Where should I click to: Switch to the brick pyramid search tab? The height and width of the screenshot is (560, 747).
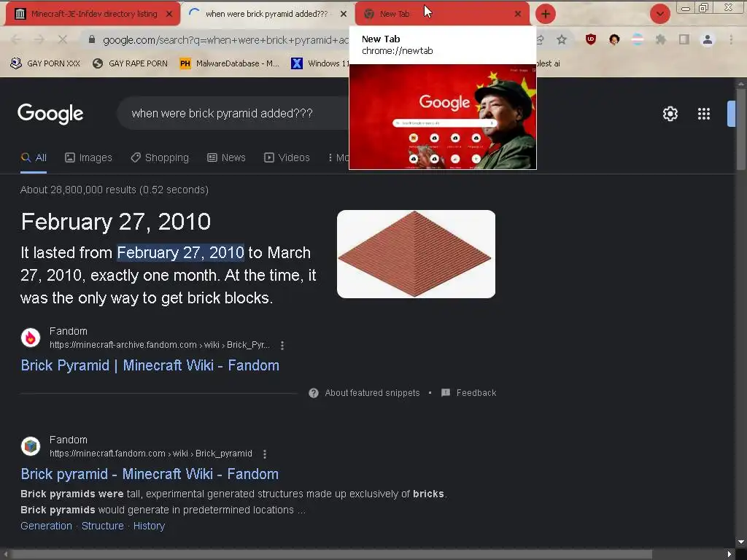[x=266, y=14]
